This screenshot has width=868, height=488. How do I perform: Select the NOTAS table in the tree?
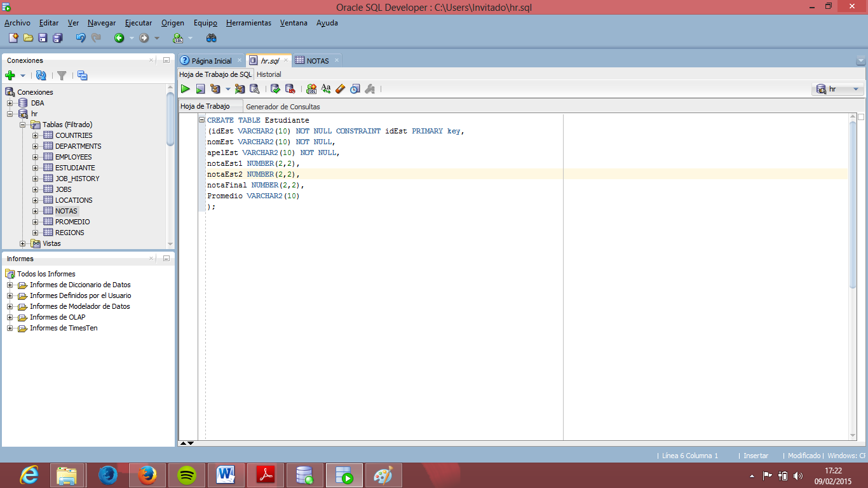(x=65, y=210)
